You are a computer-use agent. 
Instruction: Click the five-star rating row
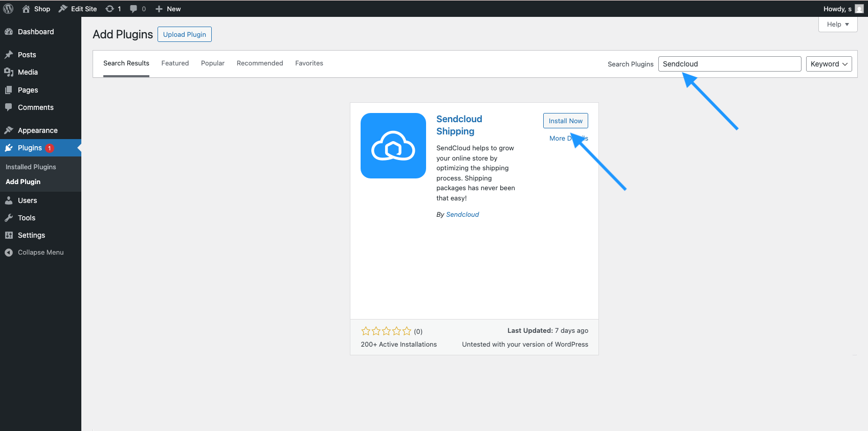click(x=386, y=331)
